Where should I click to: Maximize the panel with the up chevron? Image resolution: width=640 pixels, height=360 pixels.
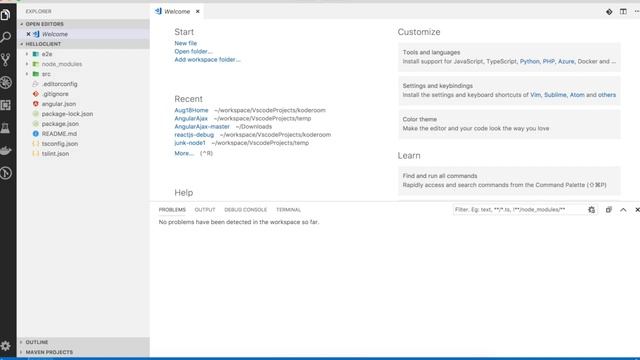point(623,210)
